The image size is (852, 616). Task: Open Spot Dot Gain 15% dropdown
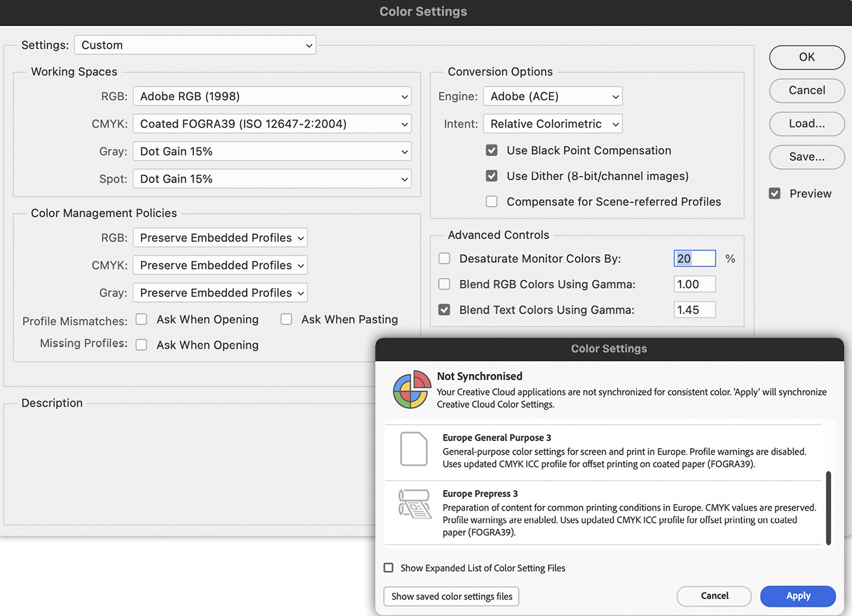(x=272, y=178)
